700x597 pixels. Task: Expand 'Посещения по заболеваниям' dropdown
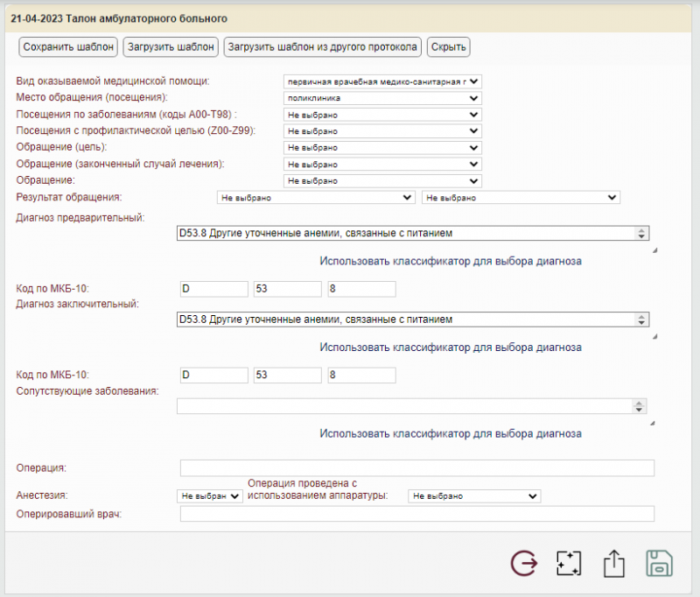[x=381, y=115]
